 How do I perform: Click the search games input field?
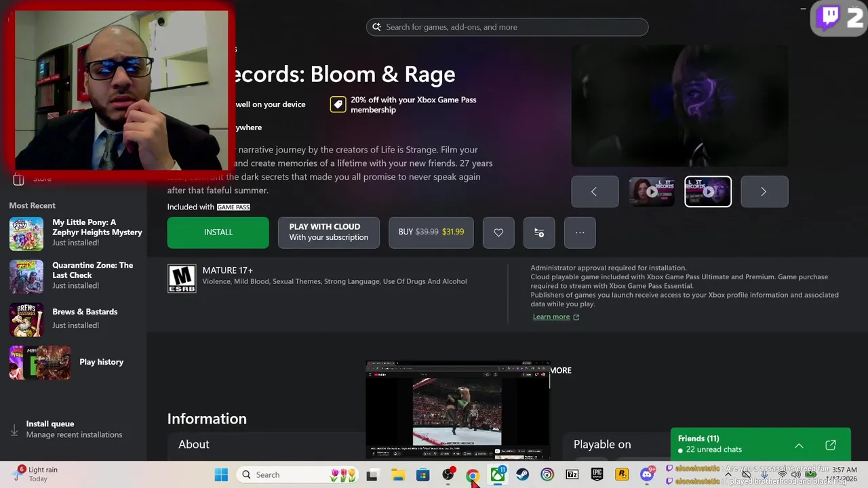pos(507,27)
